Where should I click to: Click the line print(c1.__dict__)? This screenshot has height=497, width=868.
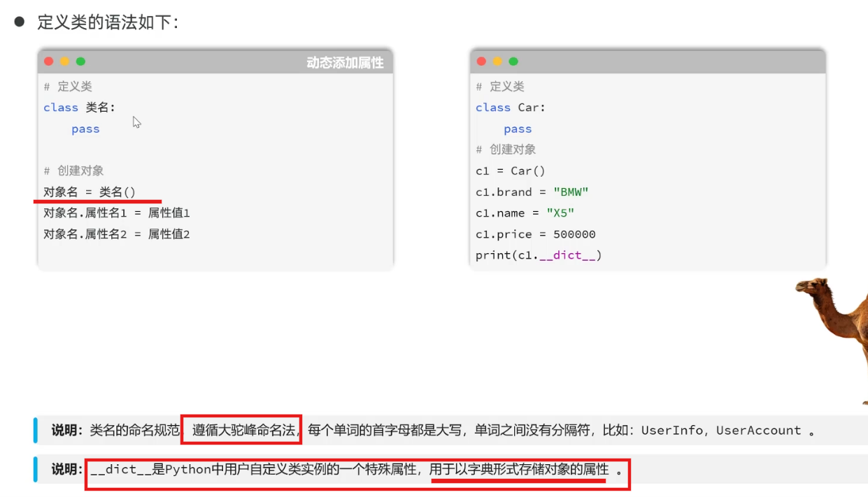(539, 255)
